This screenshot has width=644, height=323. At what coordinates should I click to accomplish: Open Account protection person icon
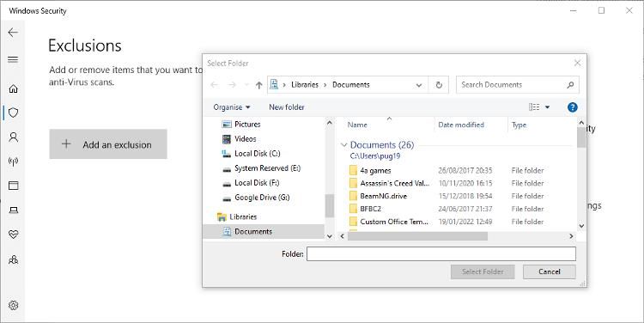(13, 137)
